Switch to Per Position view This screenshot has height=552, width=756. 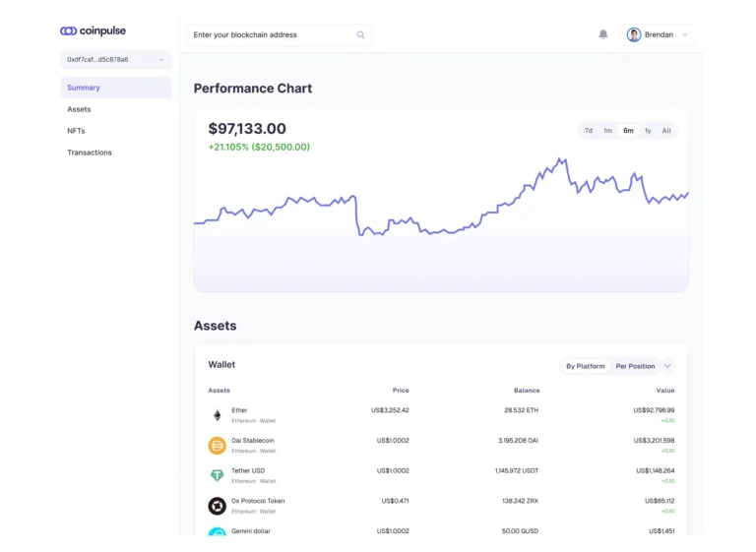[635, 366]
